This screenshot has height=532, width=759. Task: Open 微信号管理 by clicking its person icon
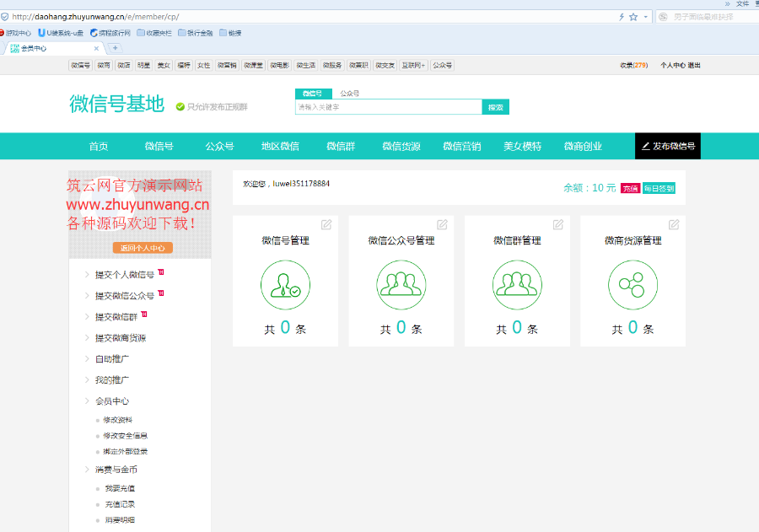[x=285, y=285]
